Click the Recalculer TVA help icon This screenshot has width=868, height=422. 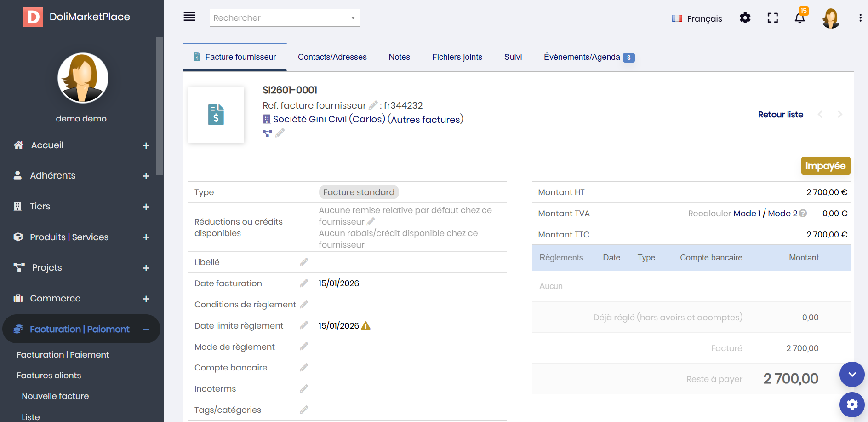[803, 214]
